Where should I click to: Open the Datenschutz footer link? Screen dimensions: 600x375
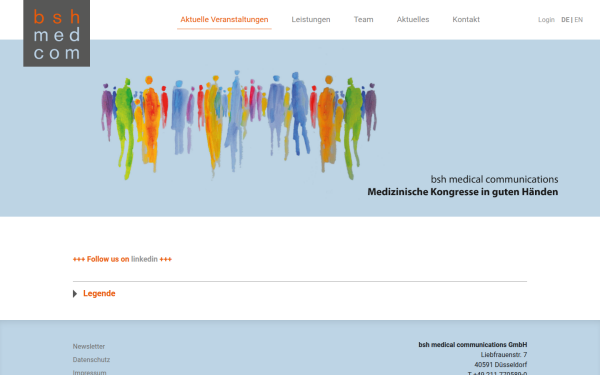click(91, 360)
